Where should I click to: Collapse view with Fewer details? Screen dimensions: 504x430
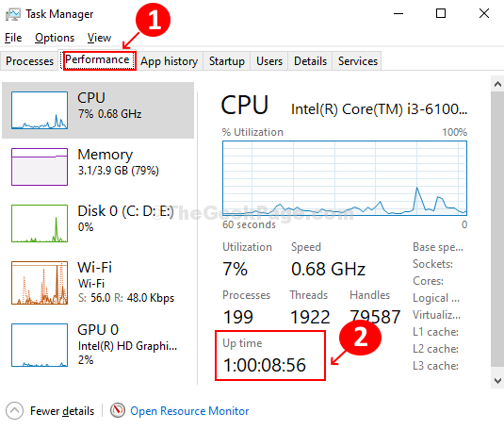pos(62,411)
